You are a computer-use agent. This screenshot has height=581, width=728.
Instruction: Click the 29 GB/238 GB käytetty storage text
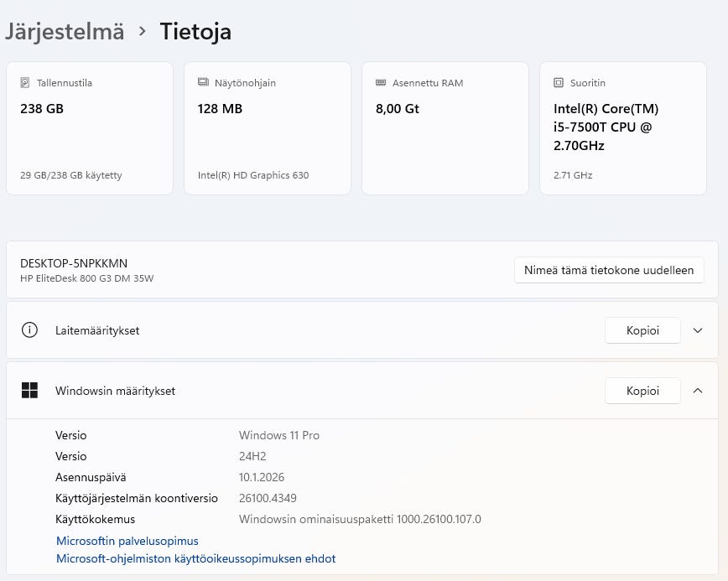tap(71, 175)
